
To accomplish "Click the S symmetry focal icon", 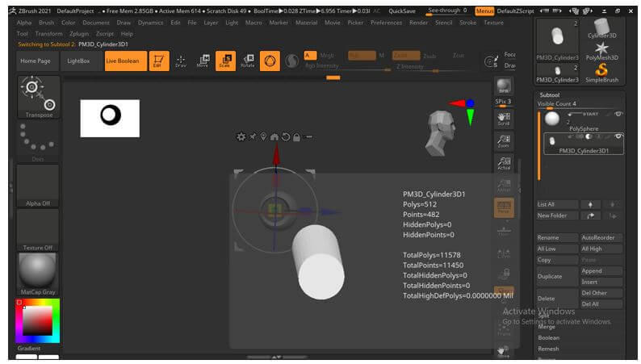I will point(491,61).
